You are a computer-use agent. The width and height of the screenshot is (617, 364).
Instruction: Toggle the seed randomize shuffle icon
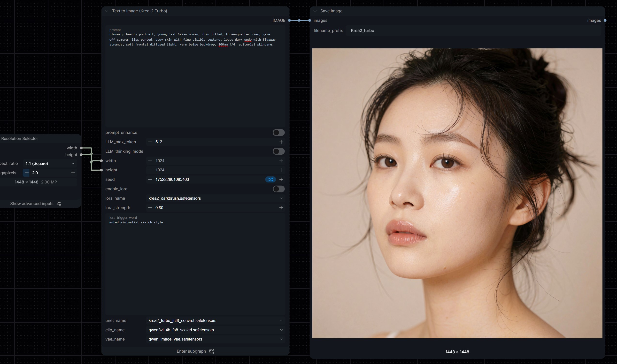(270, 180)
